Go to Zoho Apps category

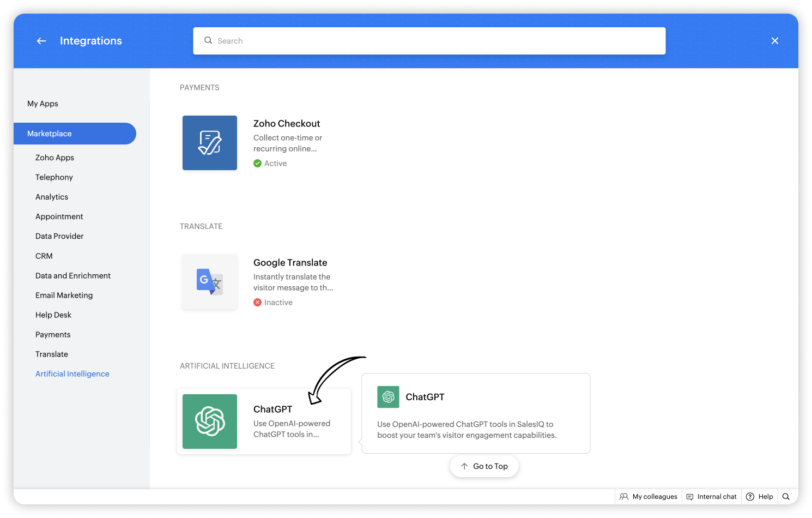pyautogui.click(x=54, y=158)
